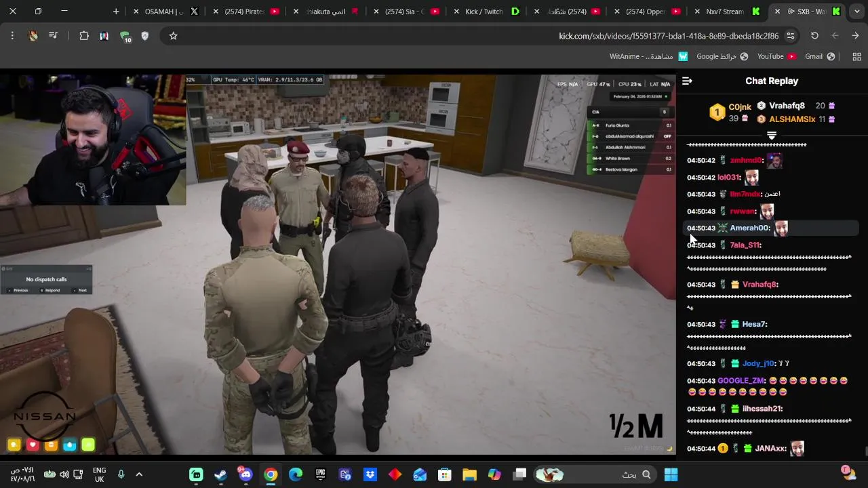Screen dimensions: 868x488
Task: Switch ENG UK keyboard language
Action: tap(99, 474)
